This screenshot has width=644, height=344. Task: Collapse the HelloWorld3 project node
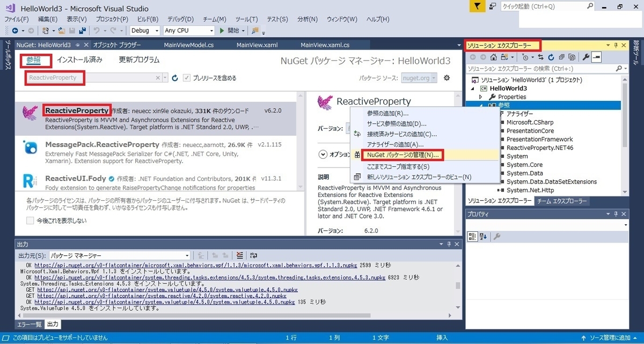pyautogui.click(x=473, y=89)
